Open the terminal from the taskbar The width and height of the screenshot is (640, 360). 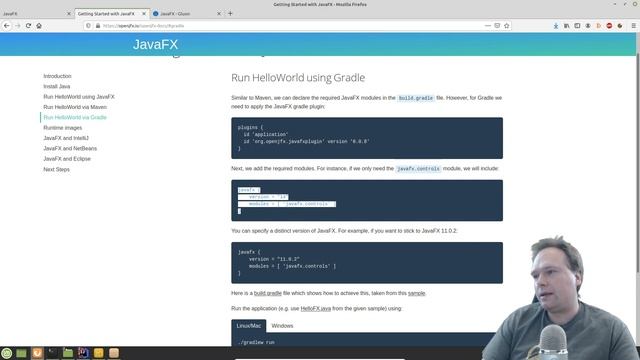pyautogui.click(x=52, y=353)
